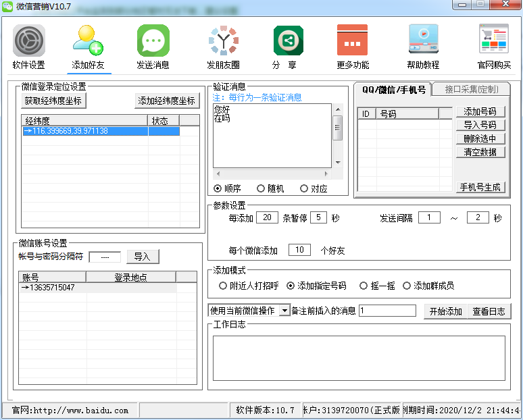Click the ID column header

coord(366,113)
